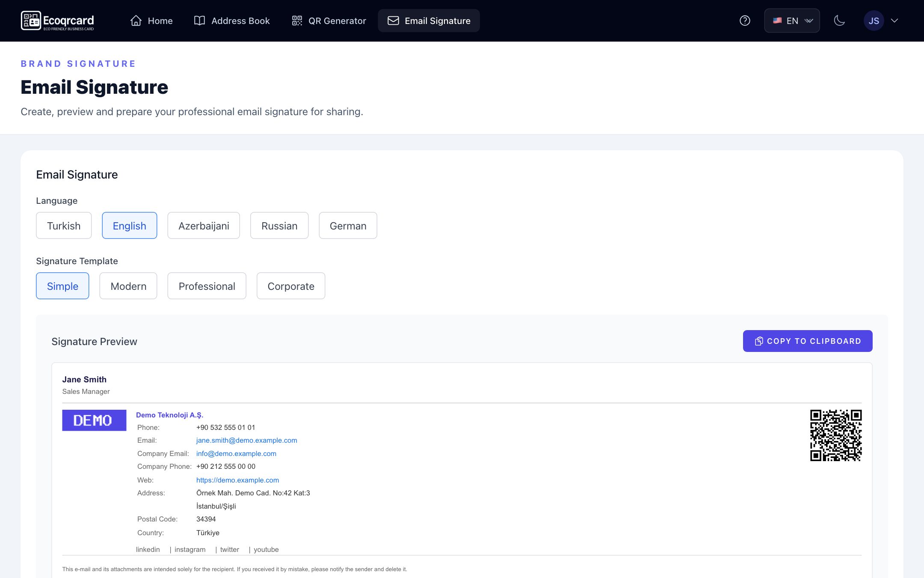Select German signature language
Viewport: 924px width, 578px height.
(348, 226)
